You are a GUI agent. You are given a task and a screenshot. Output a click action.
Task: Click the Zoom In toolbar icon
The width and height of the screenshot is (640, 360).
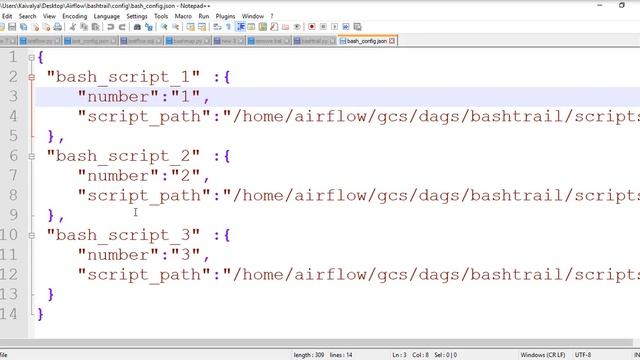[x=164, y=27]
